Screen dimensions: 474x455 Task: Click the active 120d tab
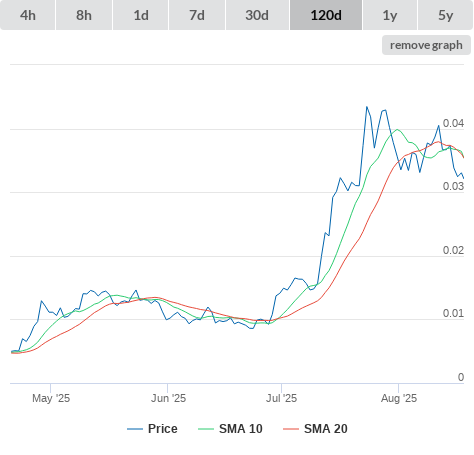[x=326, y=15]
